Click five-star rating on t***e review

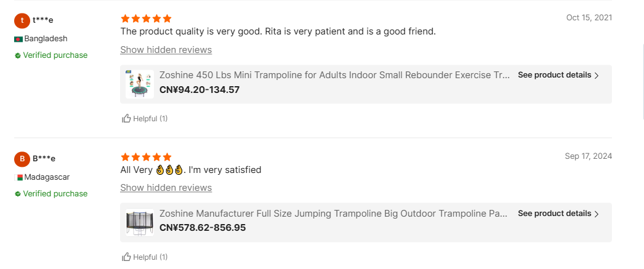pos(146,18)
